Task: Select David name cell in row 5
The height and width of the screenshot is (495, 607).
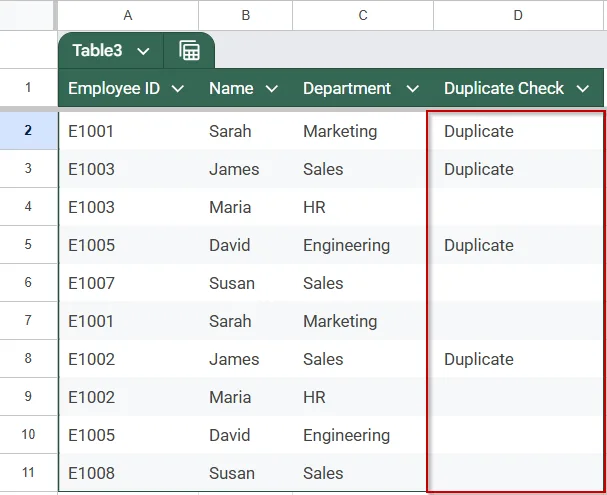Action: 246,245
